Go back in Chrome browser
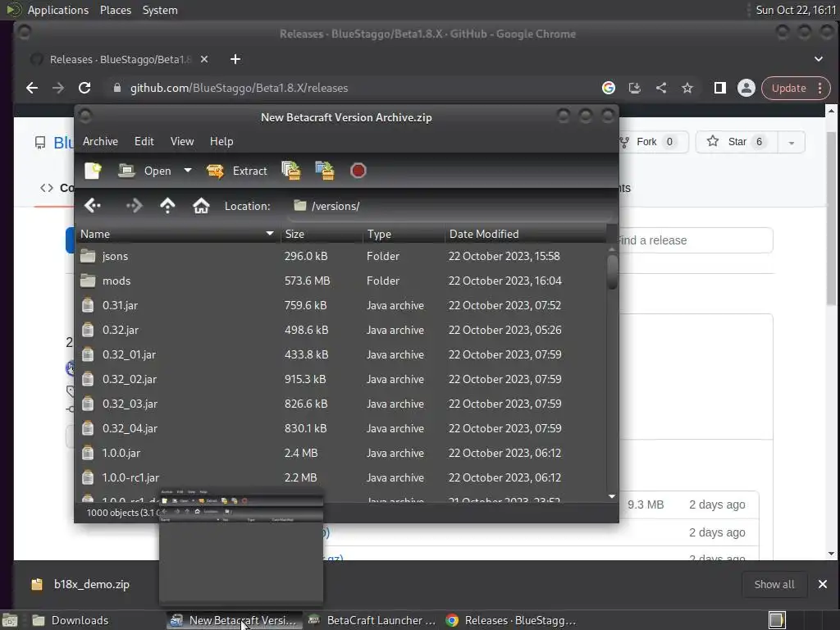The image size is (840, 630). [32, 88]
